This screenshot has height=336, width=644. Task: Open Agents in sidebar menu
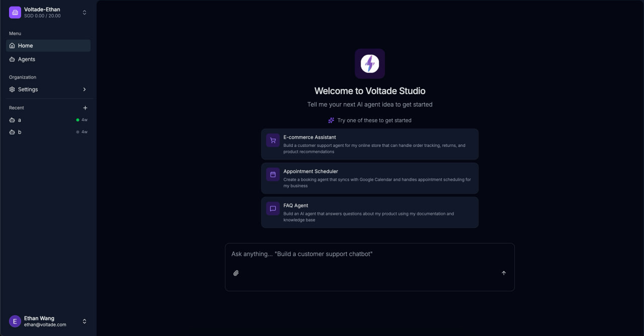coord(27,59)
